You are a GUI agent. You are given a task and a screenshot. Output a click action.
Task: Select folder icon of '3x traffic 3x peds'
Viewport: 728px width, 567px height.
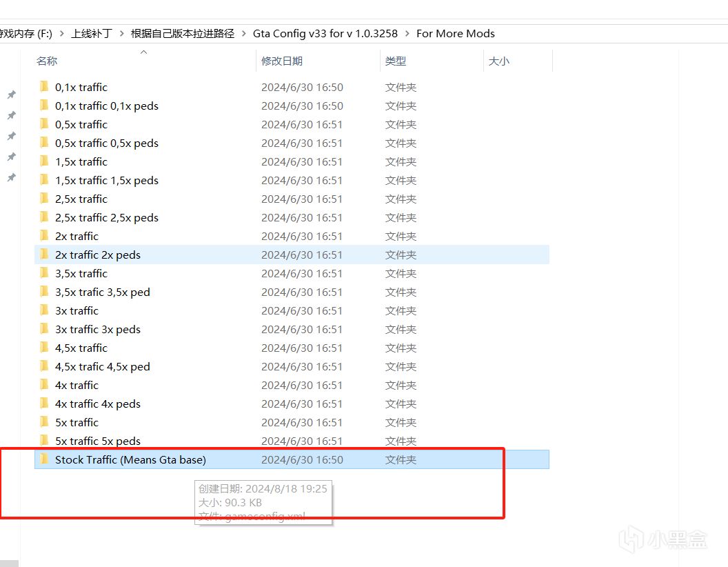pyautogui.click(x=44, y=329)
